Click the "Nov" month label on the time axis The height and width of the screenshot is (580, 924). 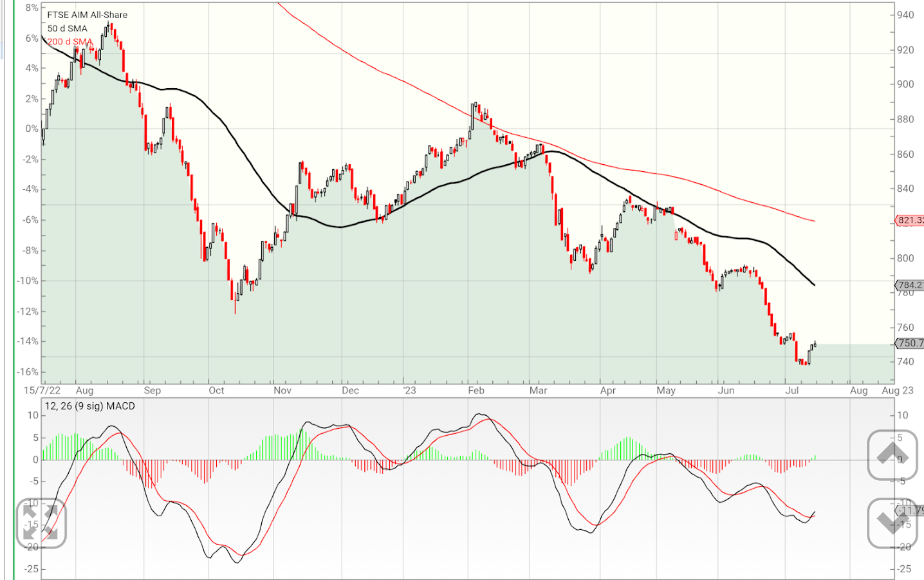click(282, 390)
